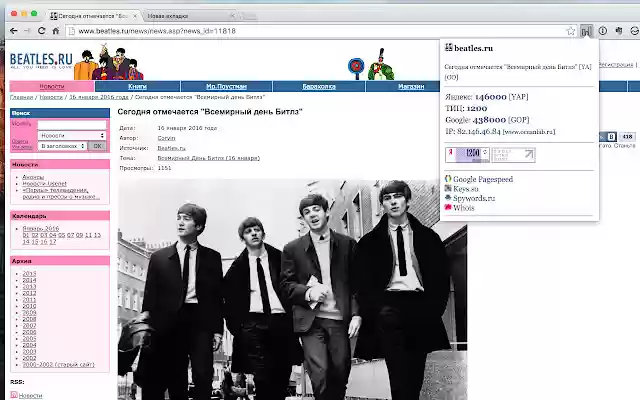
Task: Click the [GO] link in the popup
Action: 451,77
